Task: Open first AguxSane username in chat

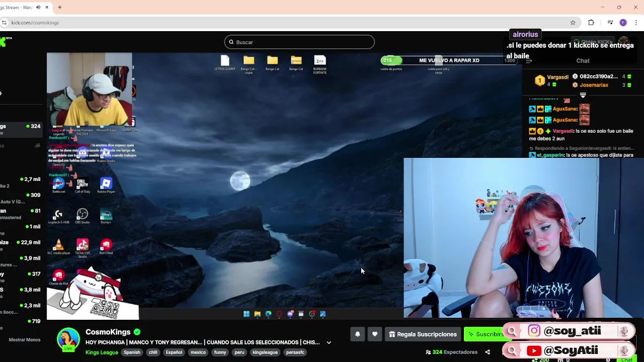Action: pyautogui.click(x=565, y=109)
